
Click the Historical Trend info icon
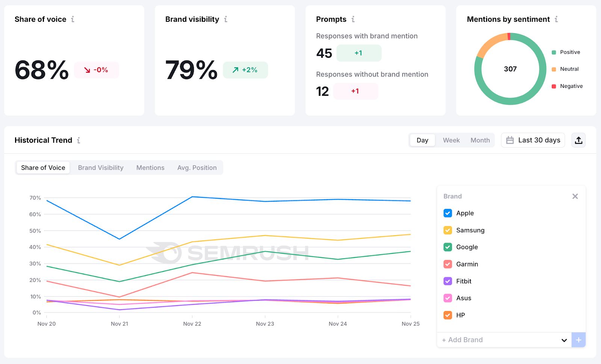(79, 140)
